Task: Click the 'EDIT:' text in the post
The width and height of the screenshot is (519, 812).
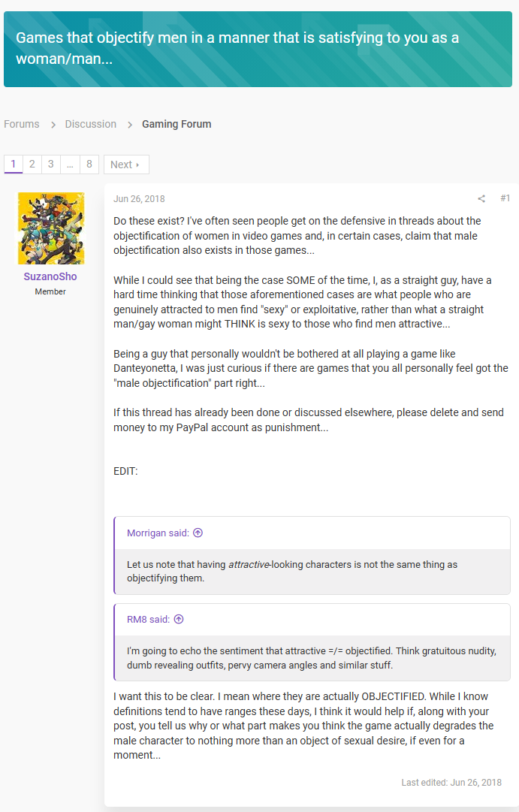Action: tap(125, 471)
